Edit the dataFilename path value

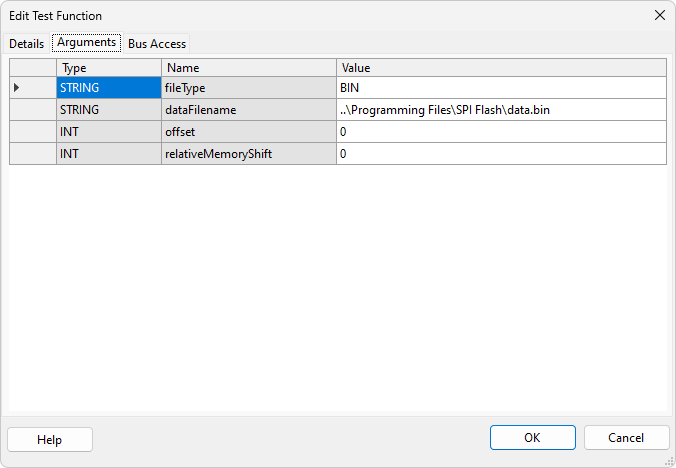pos(500,110)
